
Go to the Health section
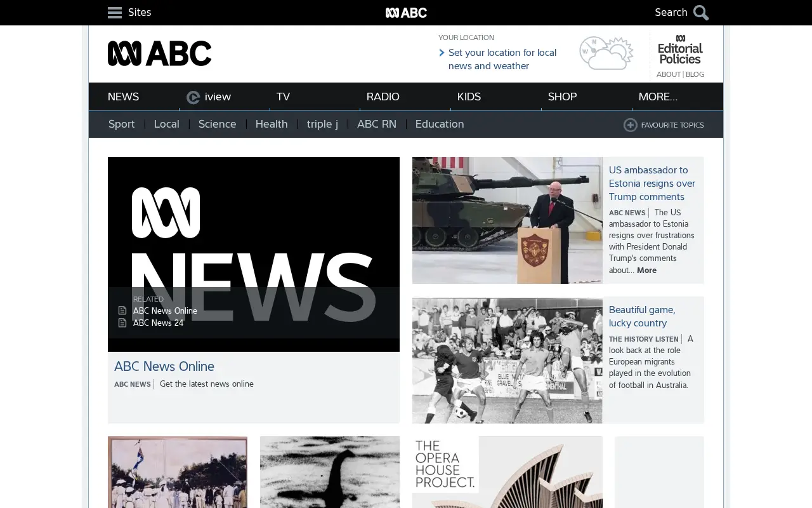272,124
